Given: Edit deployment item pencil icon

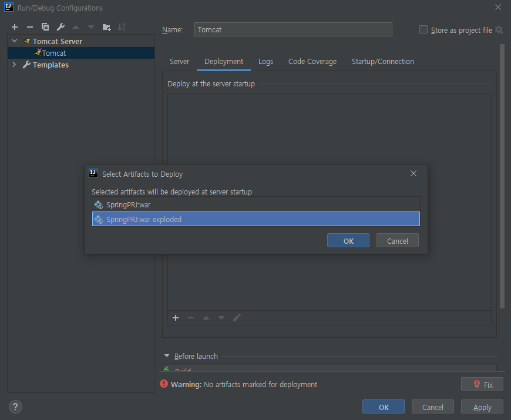Looking at the screenshot, I should click(237, 318).
